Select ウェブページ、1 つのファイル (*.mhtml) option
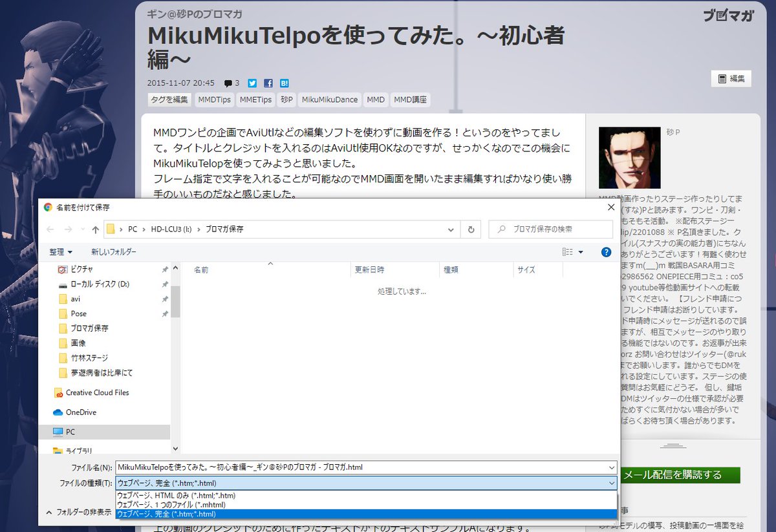The height and width of the screenshot is (532, 776). point(366,504)
